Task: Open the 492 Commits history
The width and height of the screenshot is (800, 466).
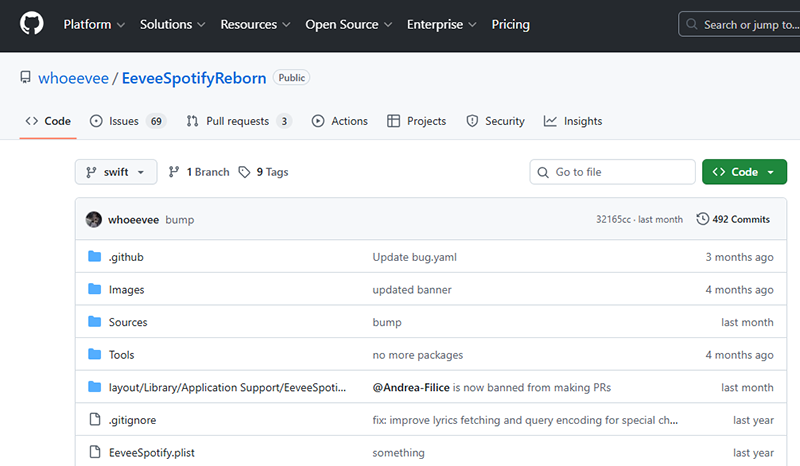Action: click(733, 219)
